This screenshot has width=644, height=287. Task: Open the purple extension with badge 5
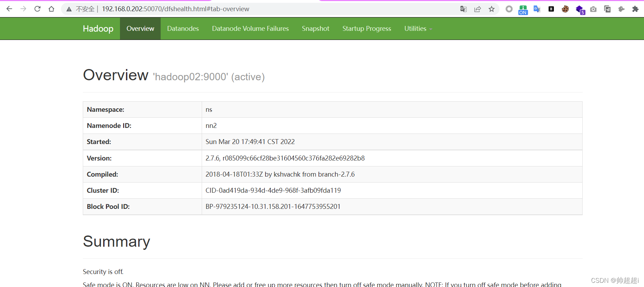580,10
